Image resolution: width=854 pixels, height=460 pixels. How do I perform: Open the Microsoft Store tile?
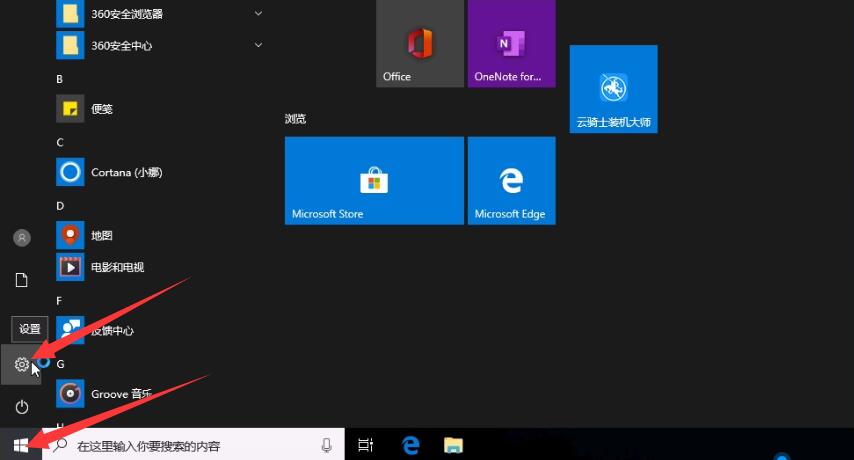coord(374,180)
